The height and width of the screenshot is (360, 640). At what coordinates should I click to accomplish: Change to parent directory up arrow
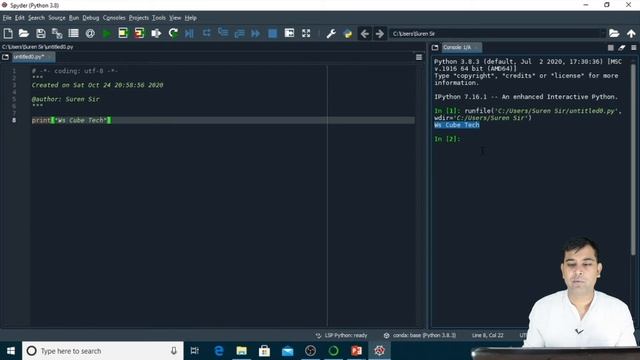coord(631,33)
